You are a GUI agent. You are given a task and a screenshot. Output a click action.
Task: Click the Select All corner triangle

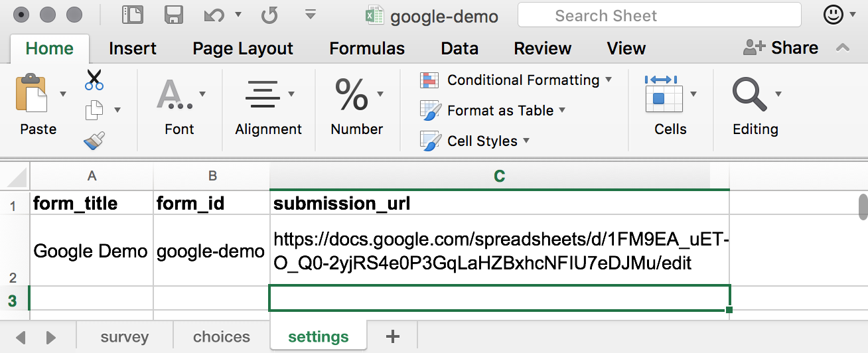[15, 176]
